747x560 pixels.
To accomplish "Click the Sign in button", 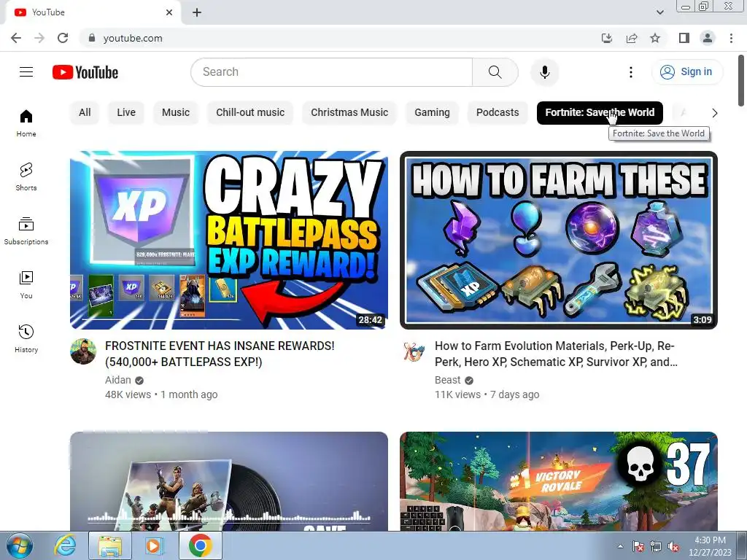I will [687, 72].
